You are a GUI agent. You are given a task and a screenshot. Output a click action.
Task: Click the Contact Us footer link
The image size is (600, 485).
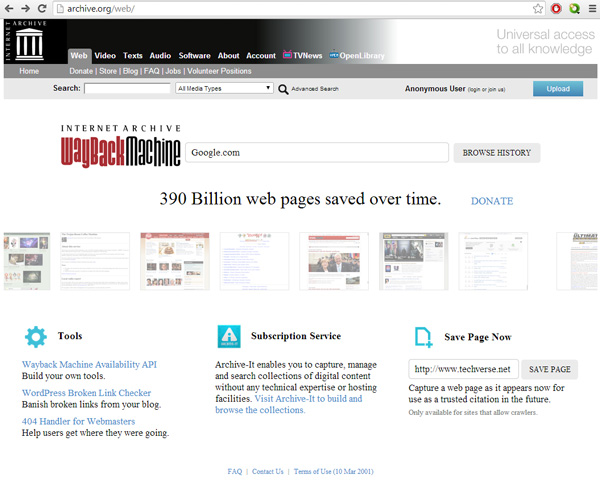tap(268, 472)
